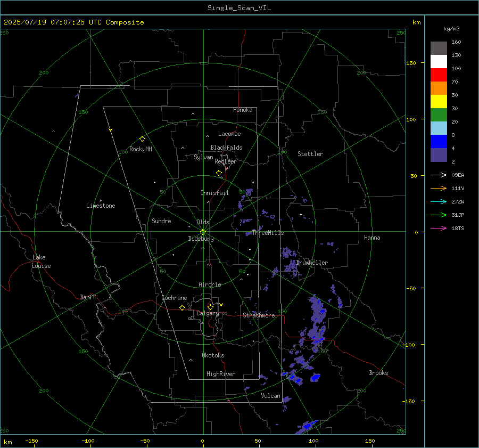Viewport: 479px width, 448px height.
Task: Click the Vulcan town label
Action: point(271,396)
